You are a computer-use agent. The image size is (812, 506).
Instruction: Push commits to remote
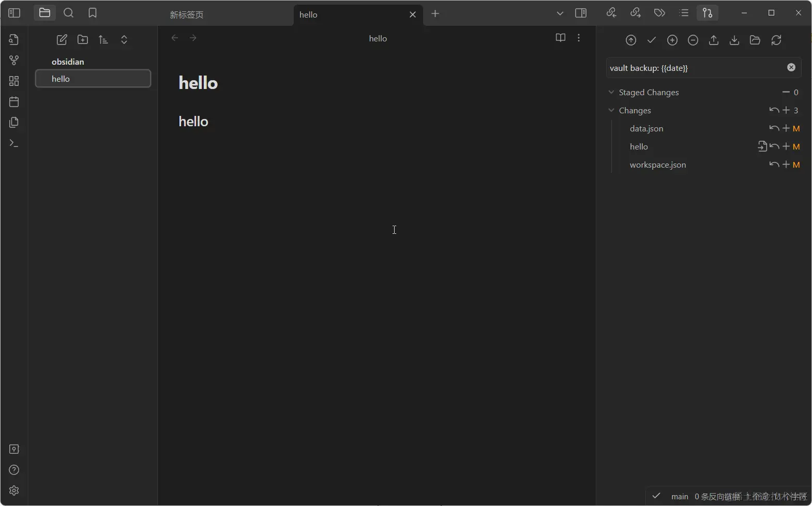pyautogui.click(x=714, y=40)
